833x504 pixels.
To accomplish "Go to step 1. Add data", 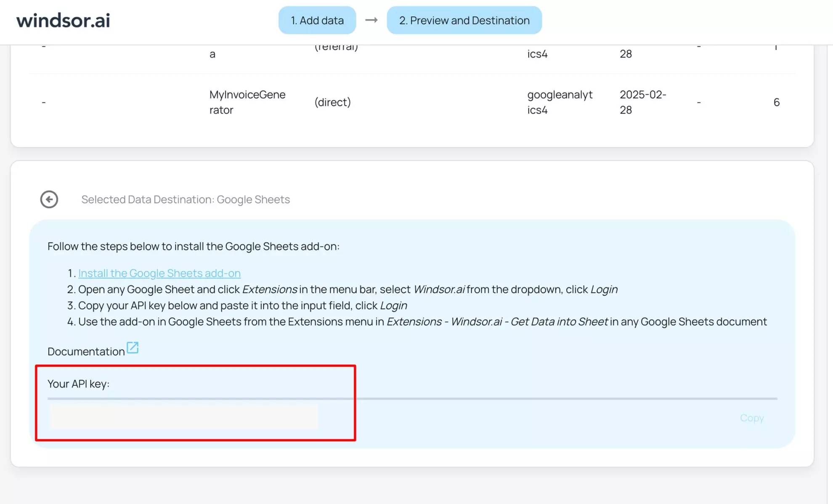I will (317, 20).
